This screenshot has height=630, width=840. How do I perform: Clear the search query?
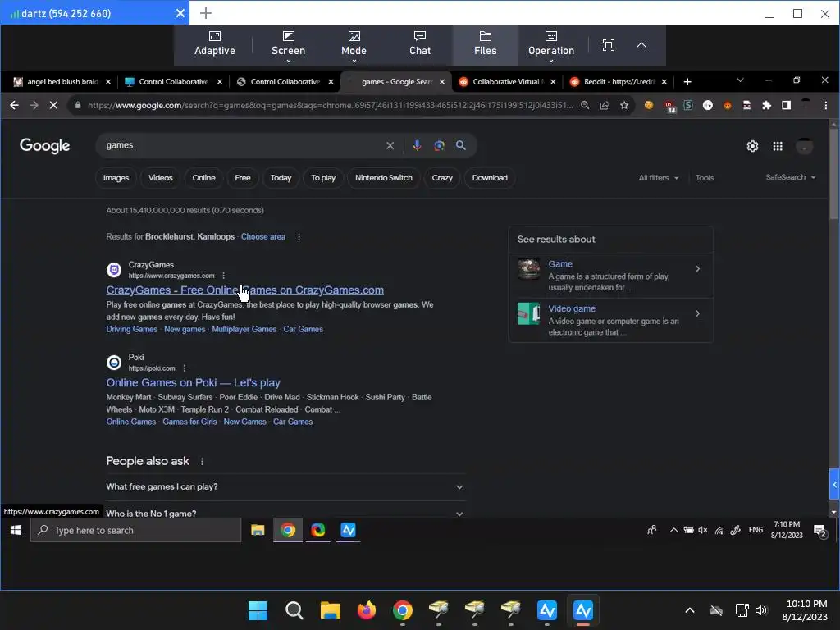[390, 145]
